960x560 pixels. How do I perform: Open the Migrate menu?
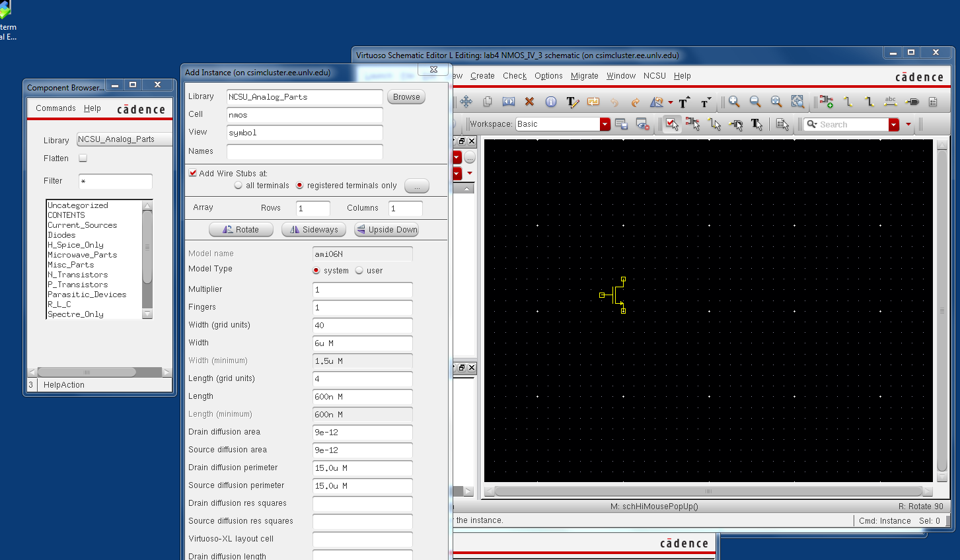point(585,76)
